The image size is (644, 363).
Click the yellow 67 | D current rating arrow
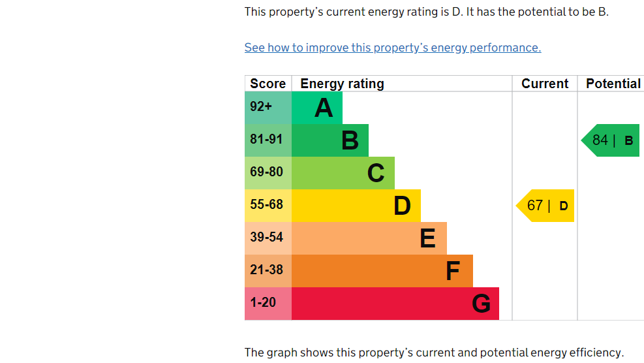point(547,206)
